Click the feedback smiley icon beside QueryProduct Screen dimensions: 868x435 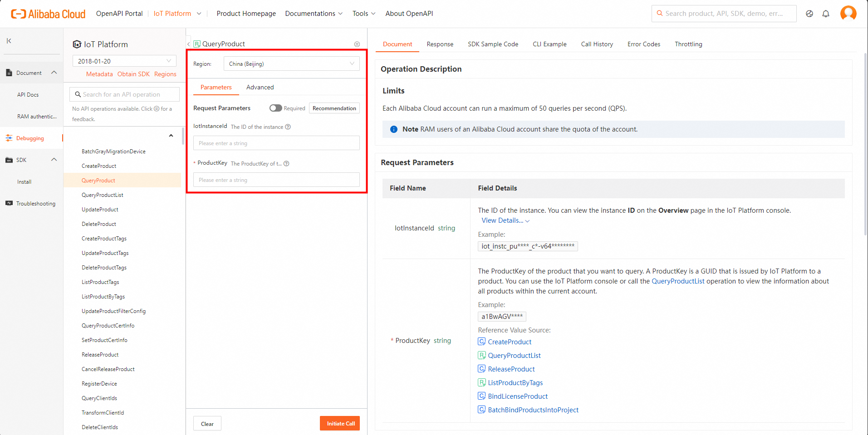[x=357, y=44]
